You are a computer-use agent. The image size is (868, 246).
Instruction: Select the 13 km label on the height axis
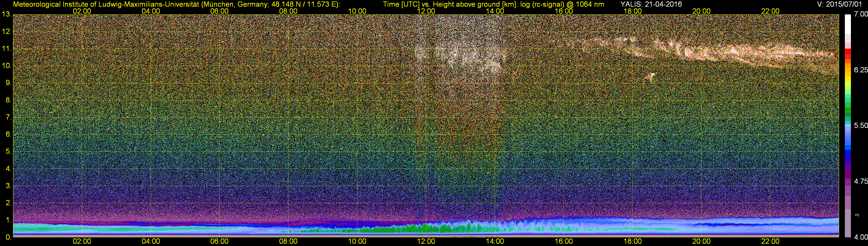[x=6, y=14]
